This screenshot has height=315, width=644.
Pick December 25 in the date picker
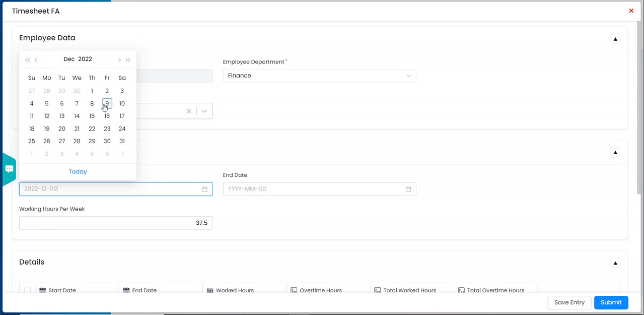click(32, 141)
